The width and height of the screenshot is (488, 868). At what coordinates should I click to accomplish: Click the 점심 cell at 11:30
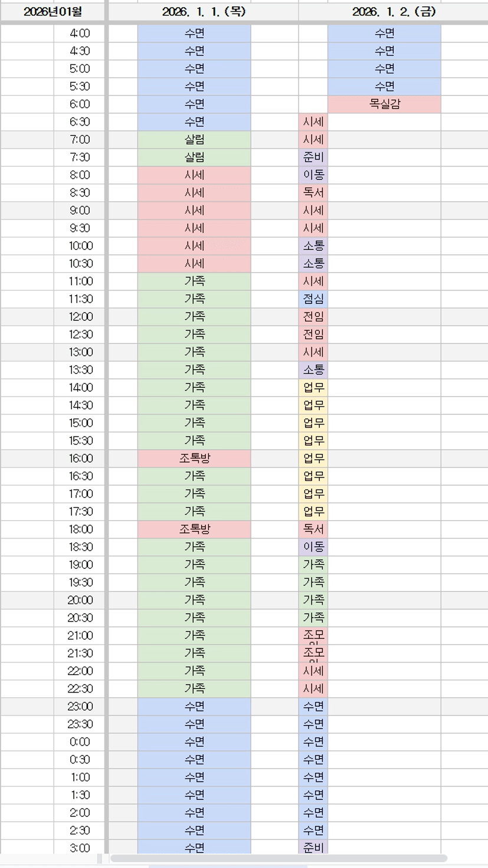313,299
